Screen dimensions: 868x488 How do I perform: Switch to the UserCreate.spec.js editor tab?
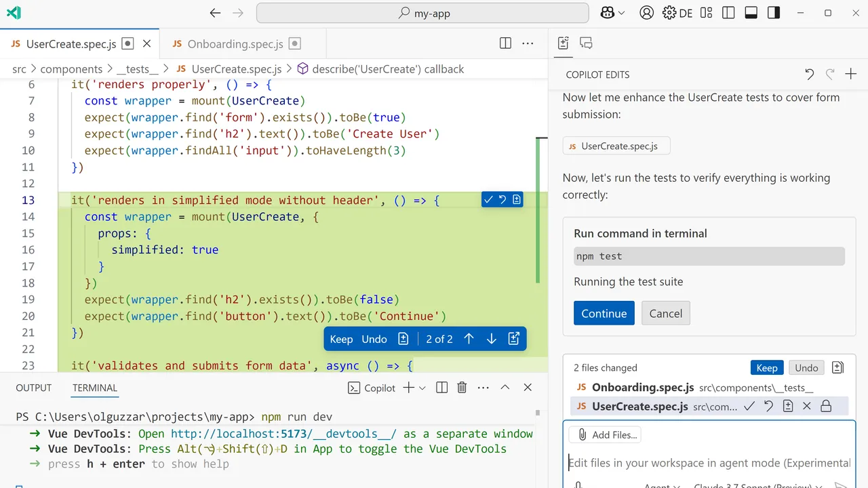pos(71,44)
